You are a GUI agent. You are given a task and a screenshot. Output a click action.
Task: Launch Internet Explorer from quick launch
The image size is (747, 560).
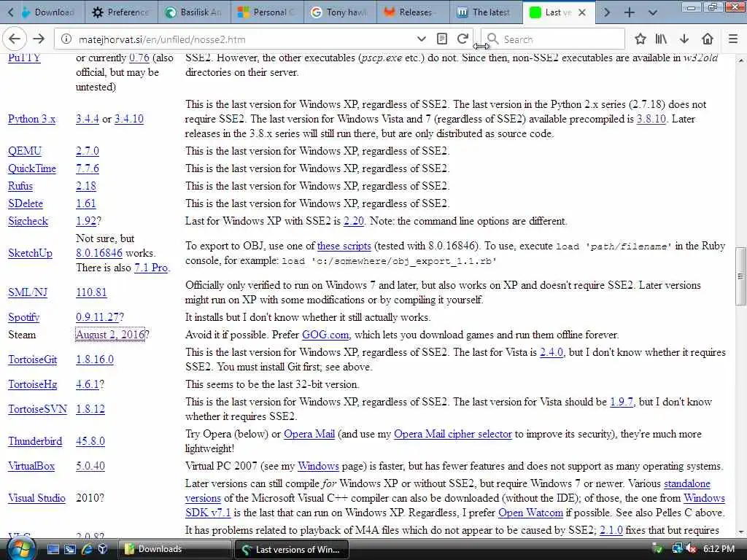click(87, 549)
